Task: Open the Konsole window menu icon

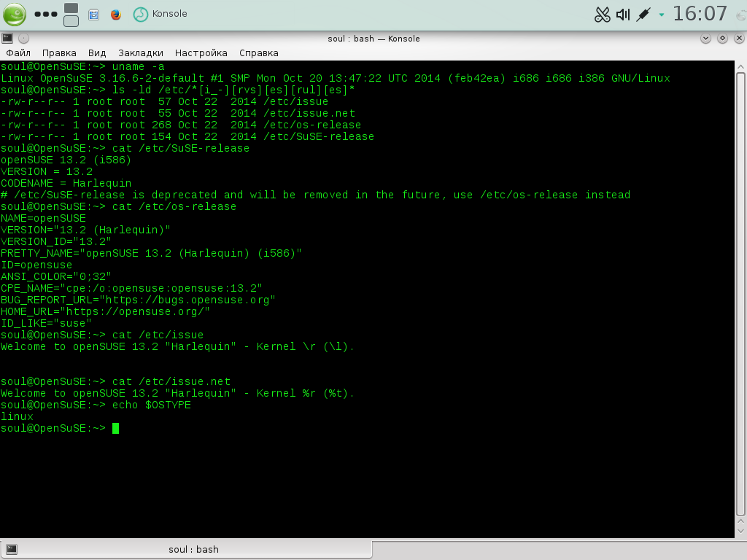Action: coord(7,38)
